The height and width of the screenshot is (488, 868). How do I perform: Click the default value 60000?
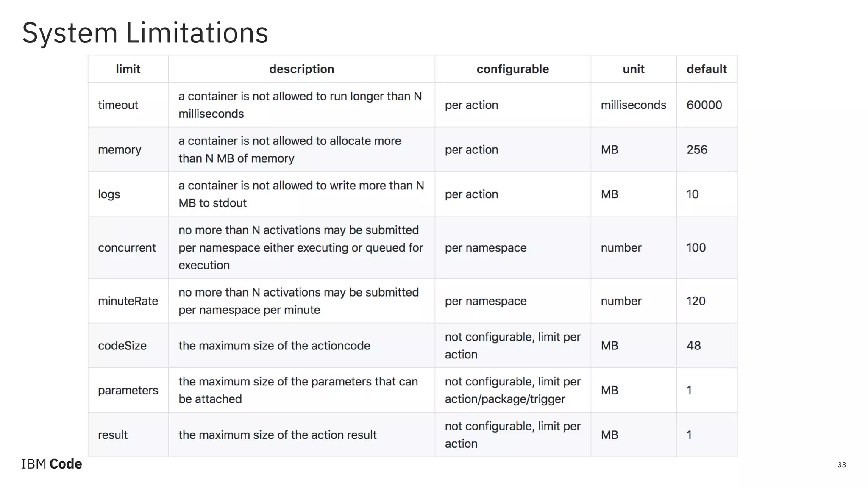(x=704, y=105)
